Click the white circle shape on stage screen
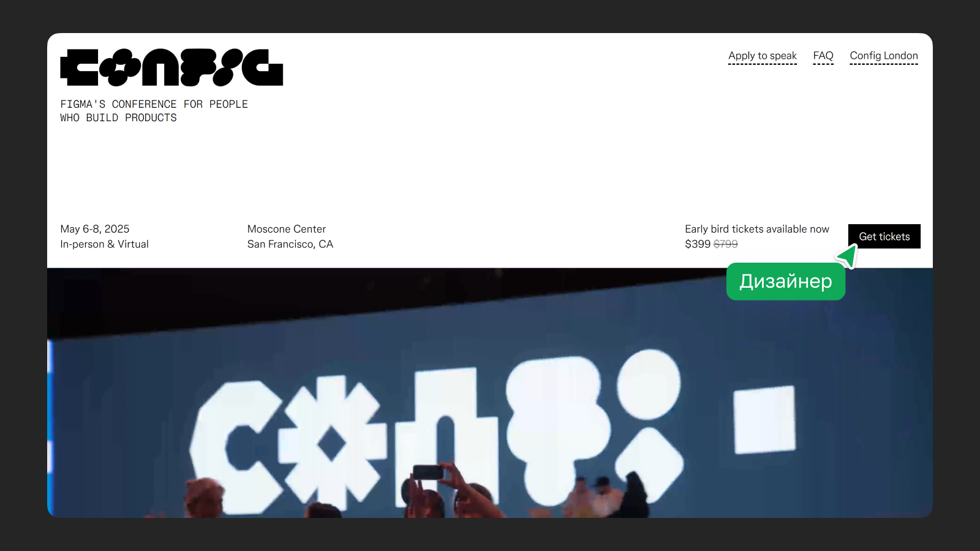The height and width of the screenshot is (551, 980). 649,384
